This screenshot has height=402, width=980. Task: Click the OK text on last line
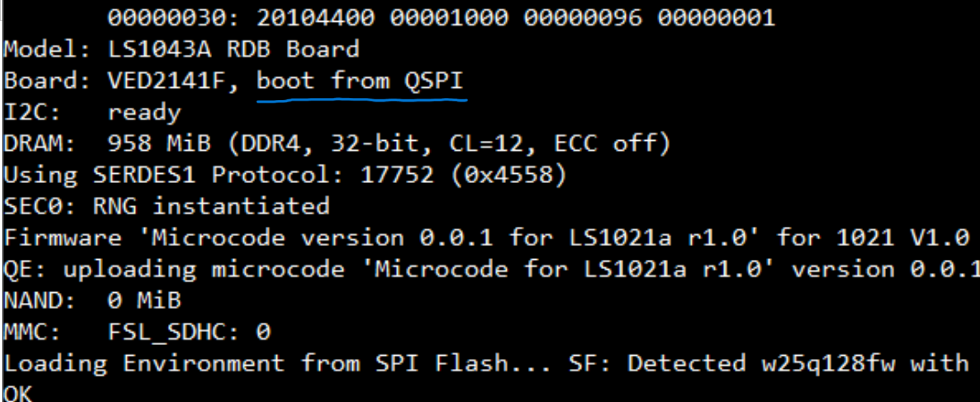click(18, 394)
